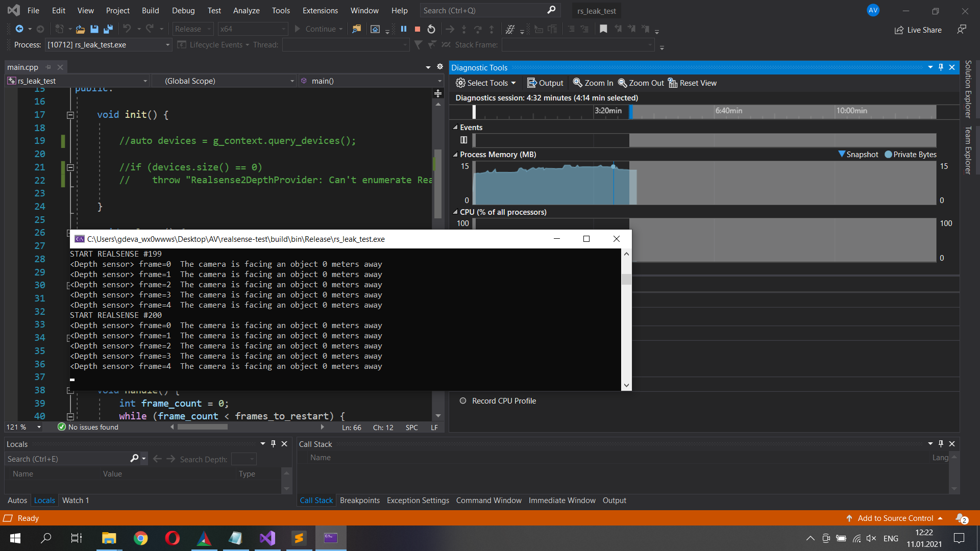Click the Restart debugging icon
This screenshot has width=980, height=551.
pyautogui.click(x=431, y=29)
